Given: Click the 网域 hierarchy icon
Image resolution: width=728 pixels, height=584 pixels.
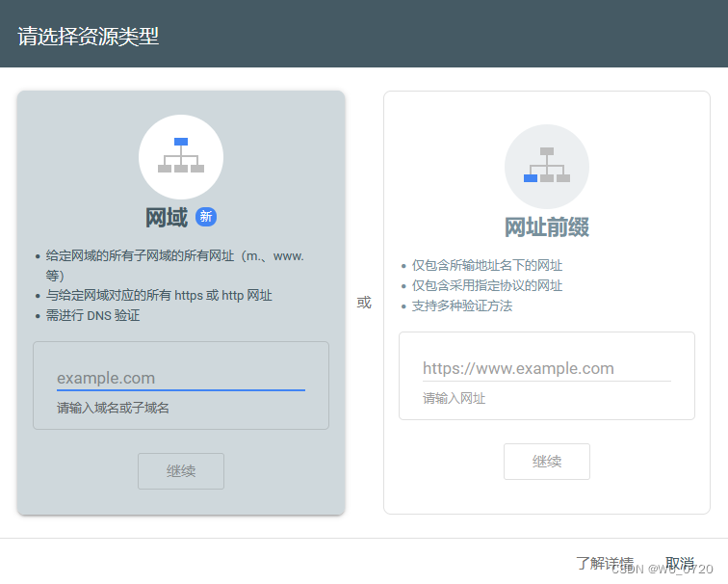Looking at the screenshot, I should pos(181,156).
